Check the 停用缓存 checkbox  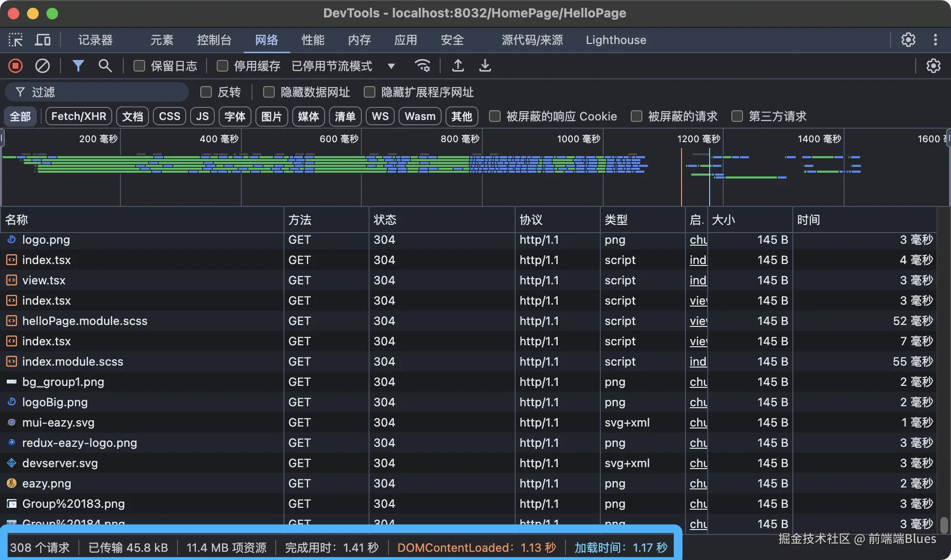pyautogui.click(x=223, y=66)
